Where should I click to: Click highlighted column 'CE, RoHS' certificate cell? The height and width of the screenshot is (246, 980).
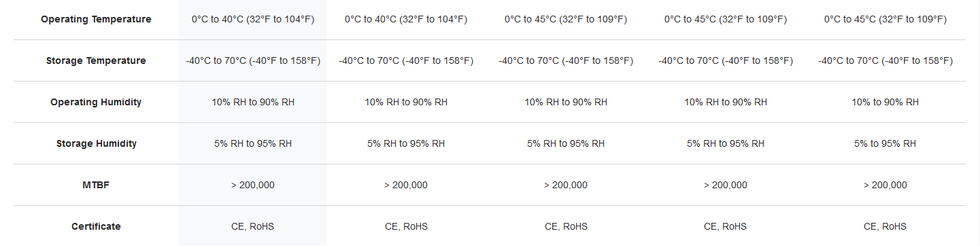253,226
